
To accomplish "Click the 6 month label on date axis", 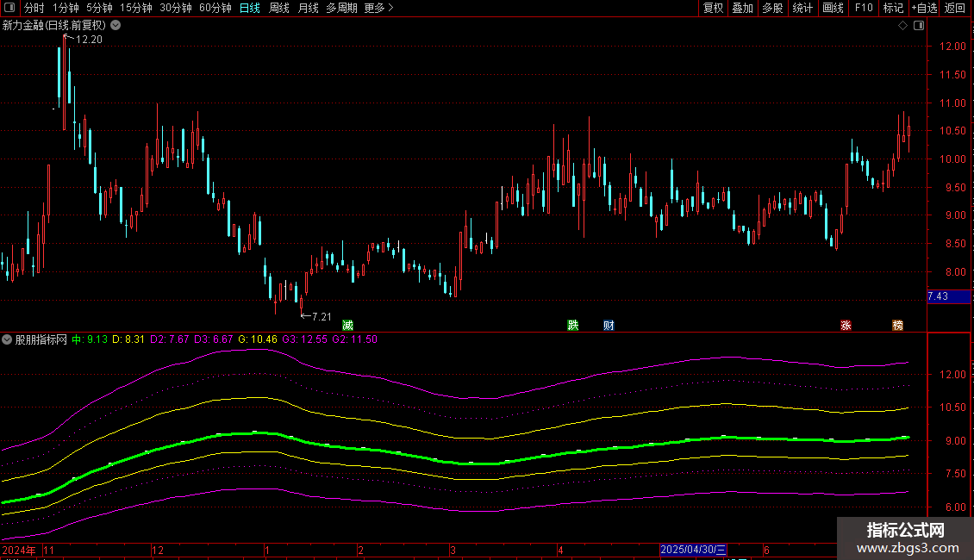I will coord(766,550).
